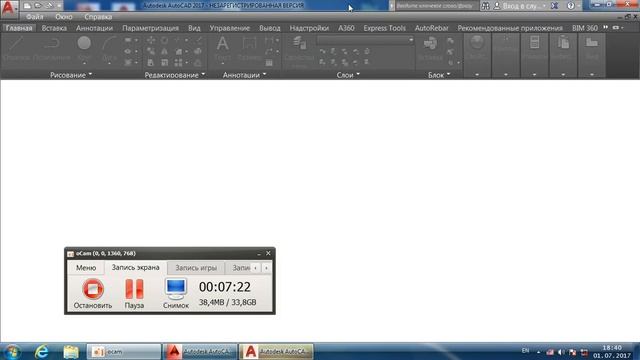The height and width of the screenshot is (360, 640).
Task: Click the Open file icon in quick access toolbar
Action: 38,6
